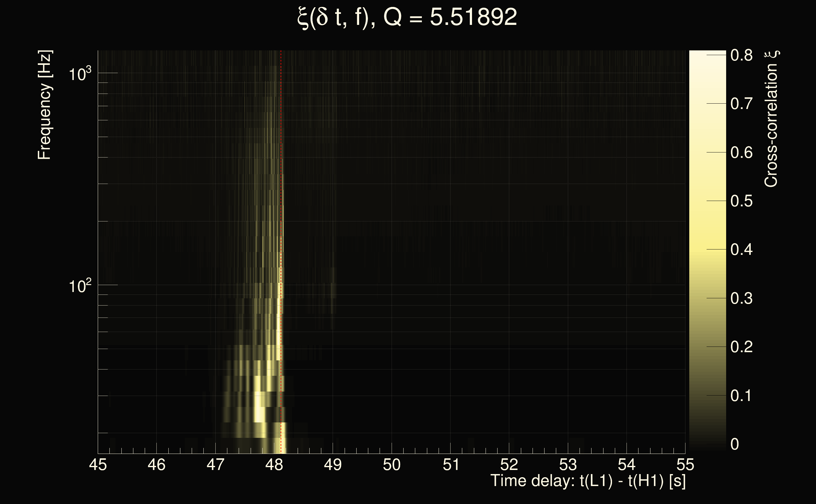The image size is (816, 504).
Task: Click the 10² y-axis tick label
Action: (79, 286)
